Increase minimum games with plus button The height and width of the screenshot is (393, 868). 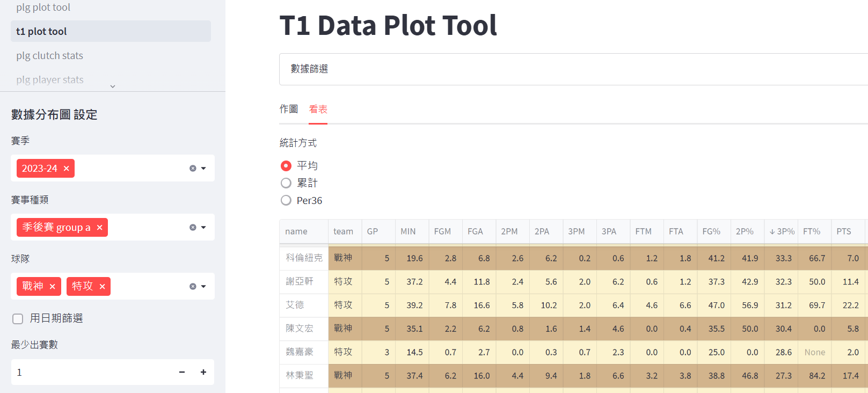pos(203,372)
